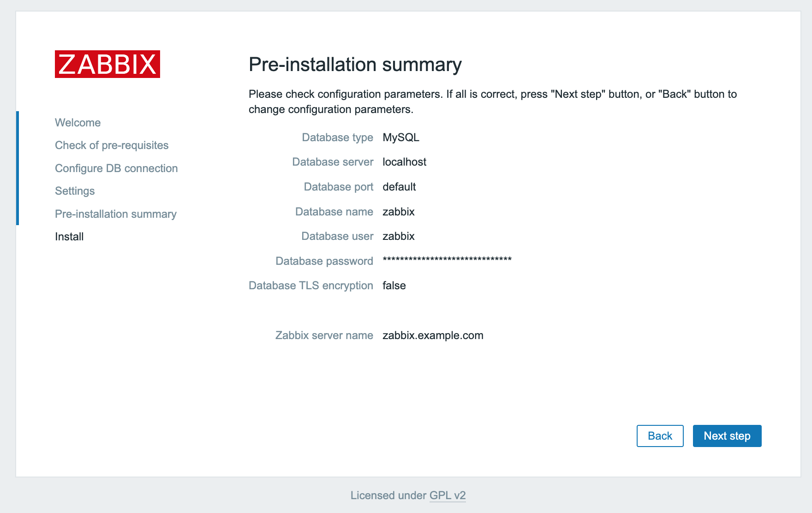
Task: Click the red ZABBIX logo
Action: tap(107, 64)
